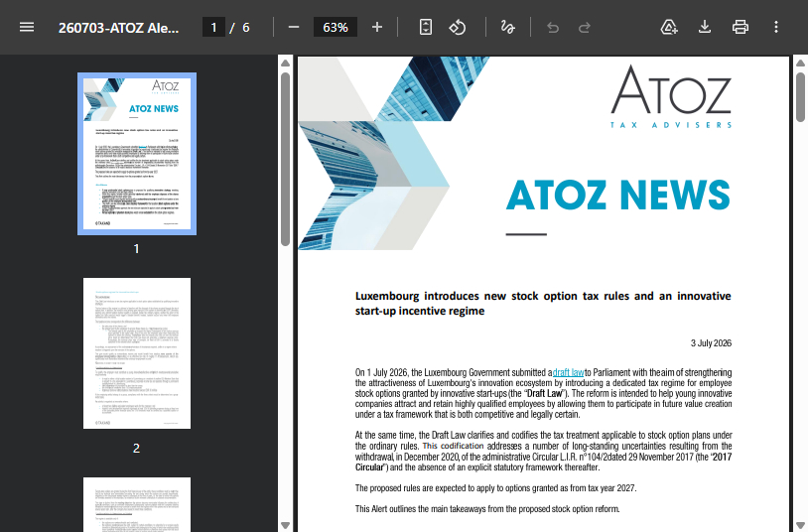Download the PDF file
Image resolution: width=809 pixels, height=532 pixels.
(x=705, y=27)
